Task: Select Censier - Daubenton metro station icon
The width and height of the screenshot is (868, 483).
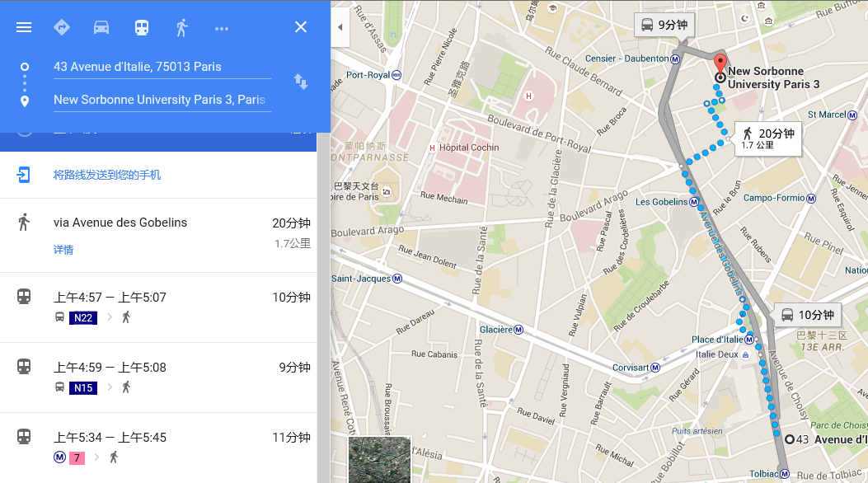Action: click(675, 59)
